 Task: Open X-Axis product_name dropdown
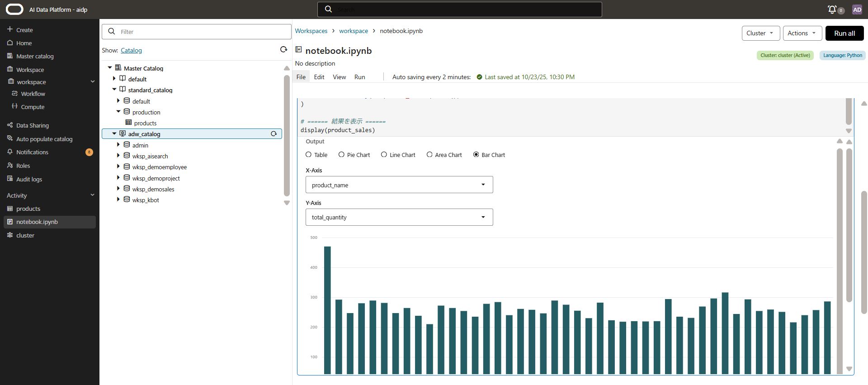[x=399, y=185]
